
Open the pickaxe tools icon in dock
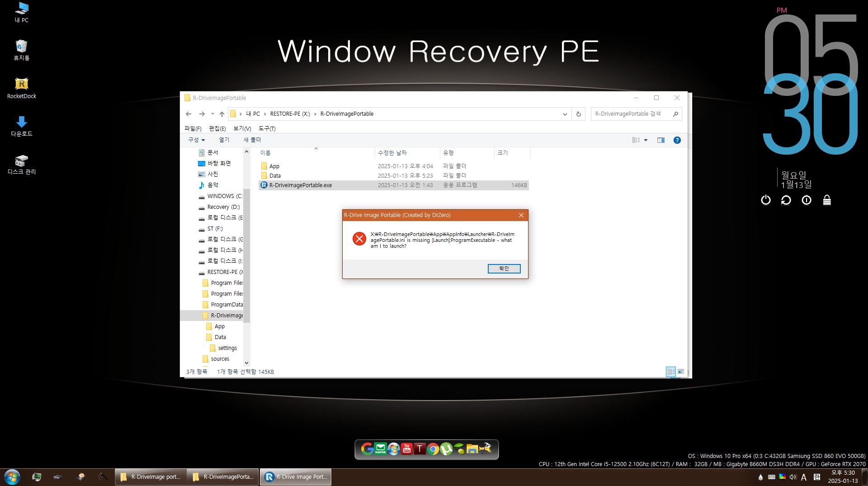(486, 449)
